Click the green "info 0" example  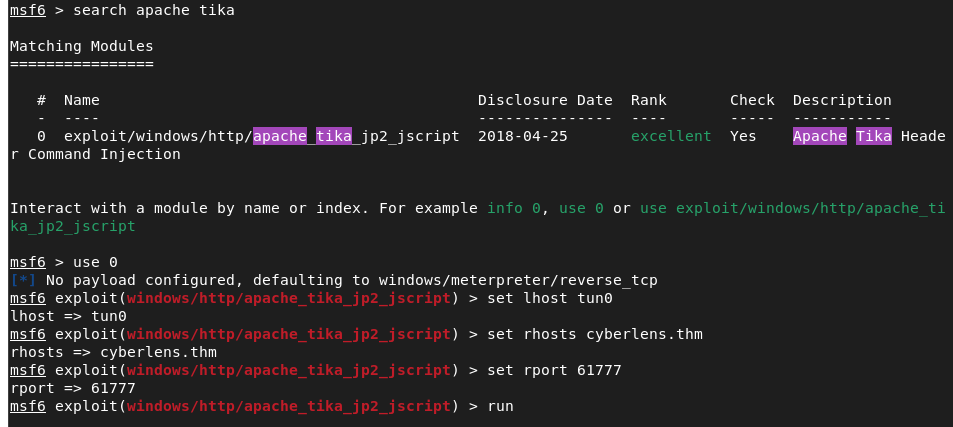pos(514,208)
